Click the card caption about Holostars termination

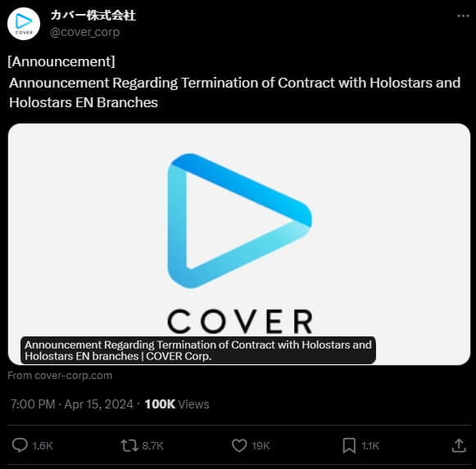[x=198, y=350]
